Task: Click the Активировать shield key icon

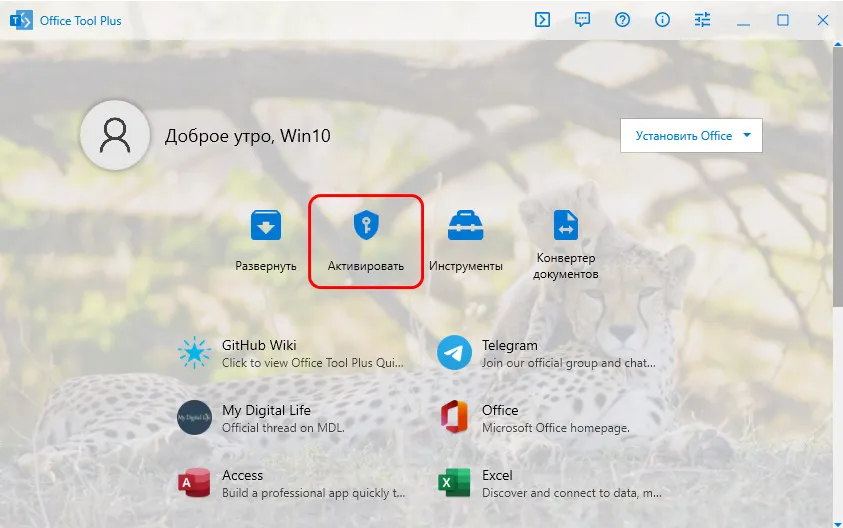Action: pyautogui.click(x=366, y=227)
